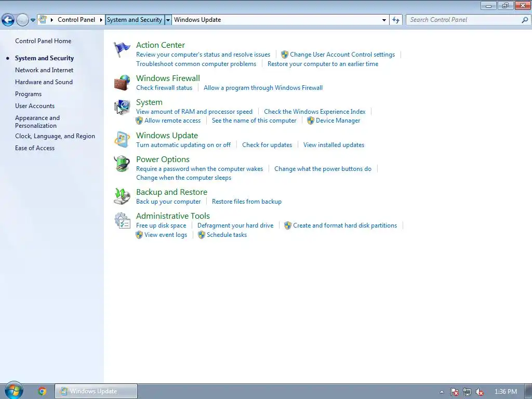Viewport: 532px width, 399px height.
Task: Require a password when the computer wakes
Action: point(199,169)
